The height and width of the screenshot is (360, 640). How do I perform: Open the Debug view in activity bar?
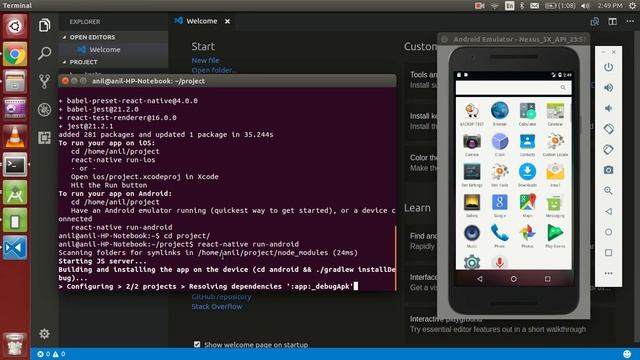[x=44, y=109]
